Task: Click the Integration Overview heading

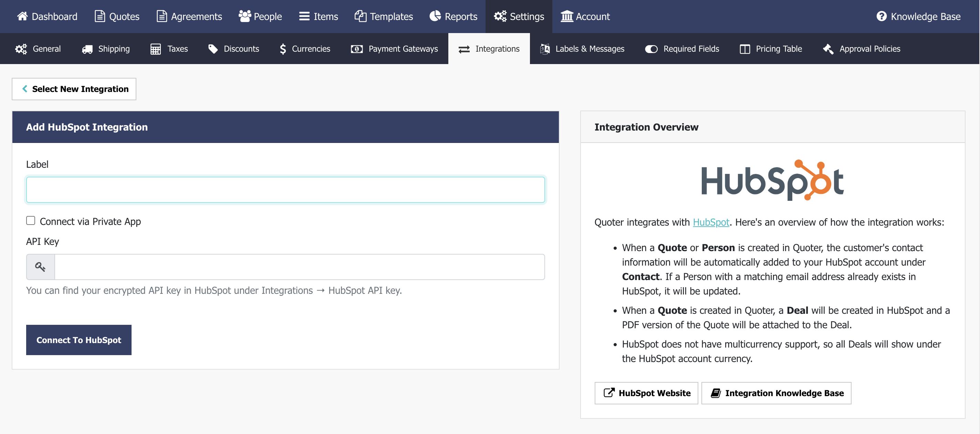Action: click(x=646, y=127)
